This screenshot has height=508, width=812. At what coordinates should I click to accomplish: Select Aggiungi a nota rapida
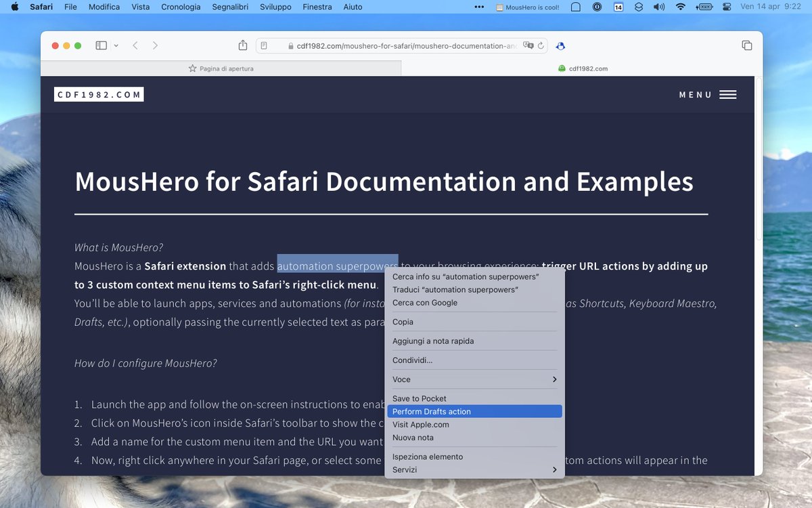pyautogui.click(x=474, y=341)
